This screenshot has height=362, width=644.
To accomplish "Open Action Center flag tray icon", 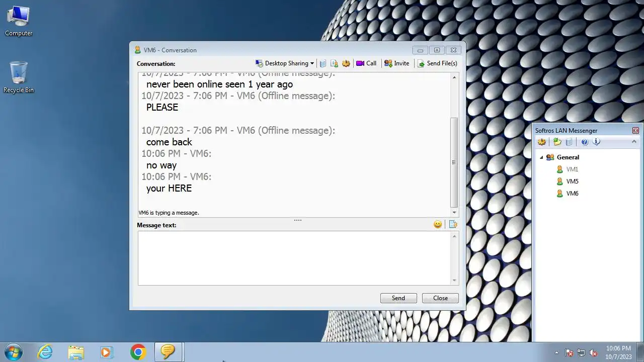I will pos(569,352).
